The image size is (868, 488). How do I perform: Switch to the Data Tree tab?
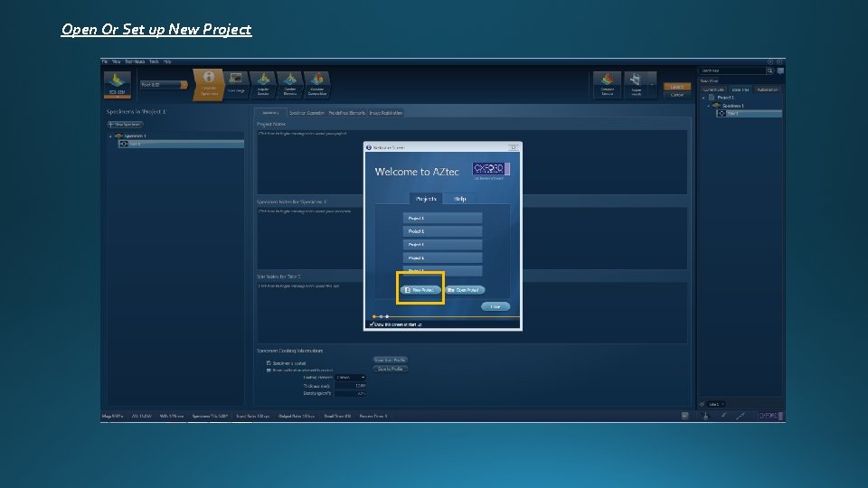coord(741,89)
